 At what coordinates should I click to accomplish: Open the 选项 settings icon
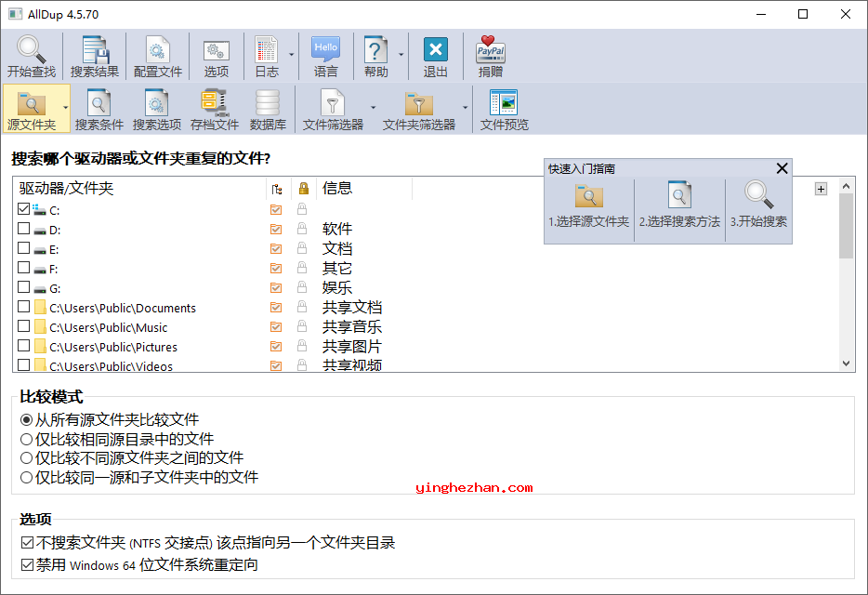point(216,51)
